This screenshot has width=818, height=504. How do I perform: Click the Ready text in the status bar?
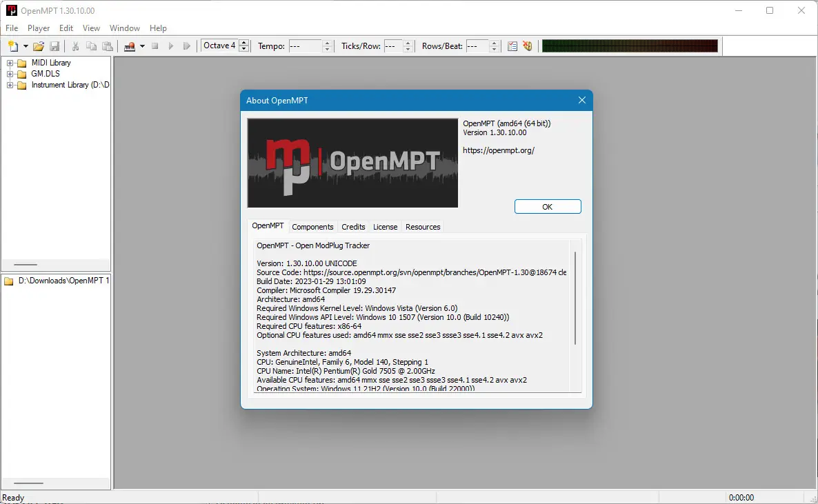(13, 498)
